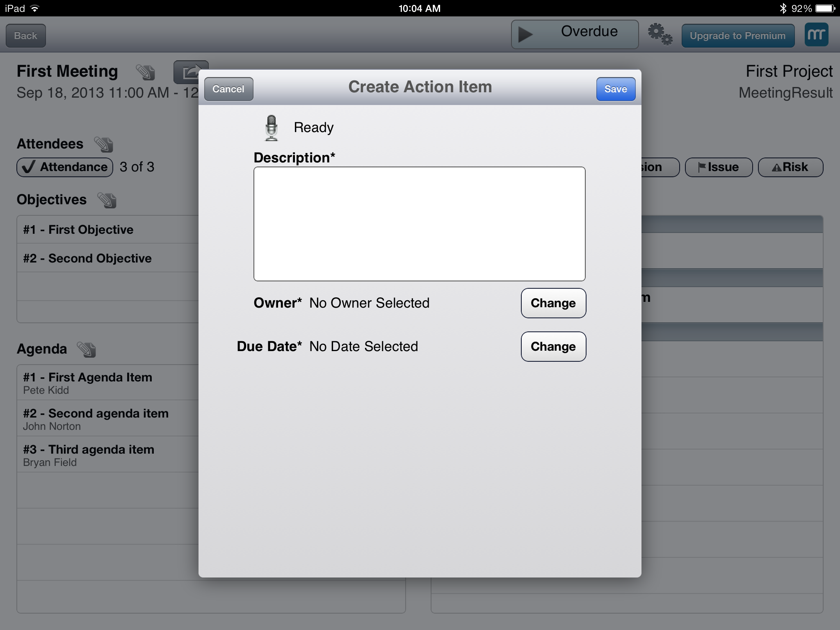Image resolution: width=840 pixels, height=630 pixels.
Task: Edit meeting details with pencil icon
Action: 145,72
